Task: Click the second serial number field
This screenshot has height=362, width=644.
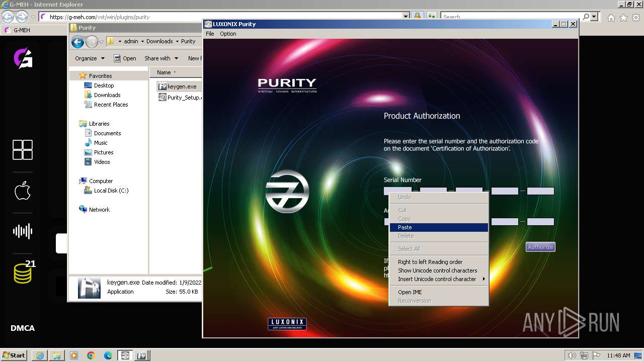Action: 434,191
